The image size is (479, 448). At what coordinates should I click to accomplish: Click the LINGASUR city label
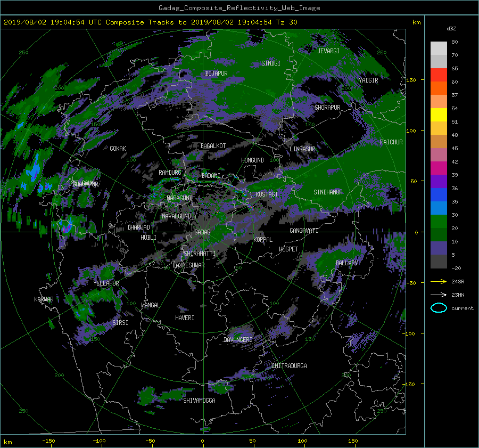click(302, 149)
